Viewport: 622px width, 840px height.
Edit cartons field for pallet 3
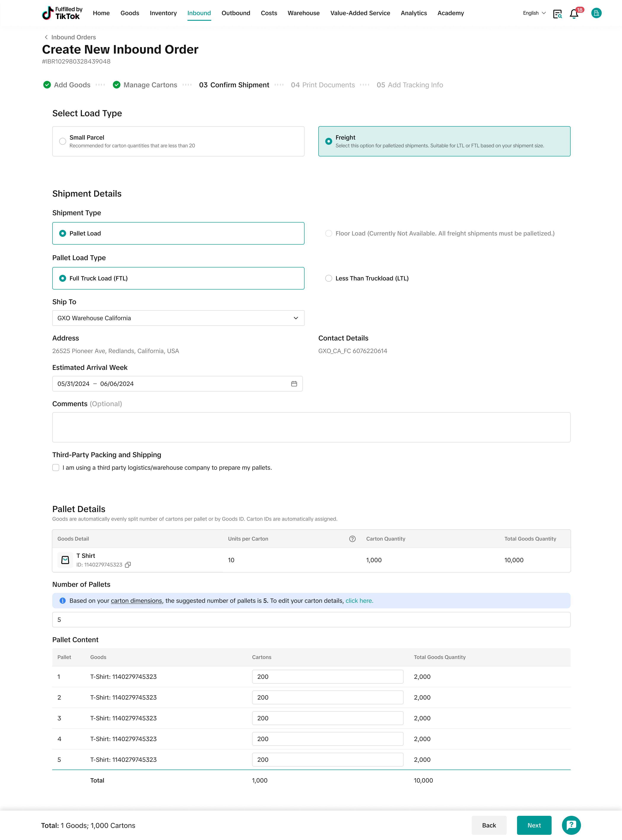pyautogui.click(x=327, y=718)
